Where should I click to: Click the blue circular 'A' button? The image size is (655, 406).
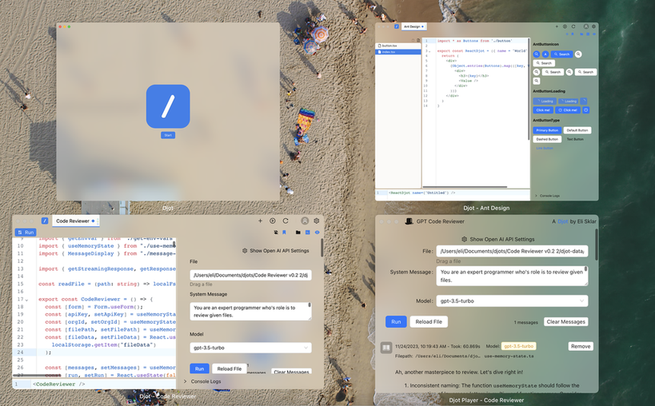coord(546,54)
